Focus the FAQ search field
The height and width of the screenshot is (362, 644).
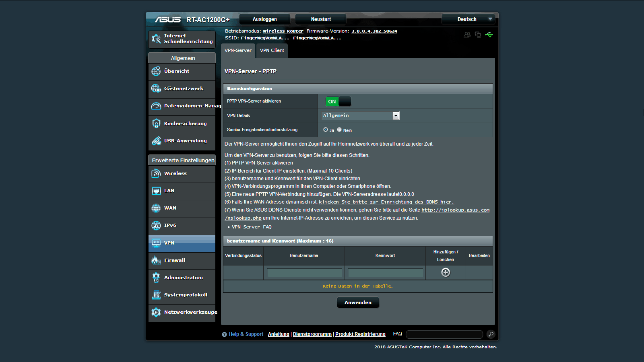444,334
